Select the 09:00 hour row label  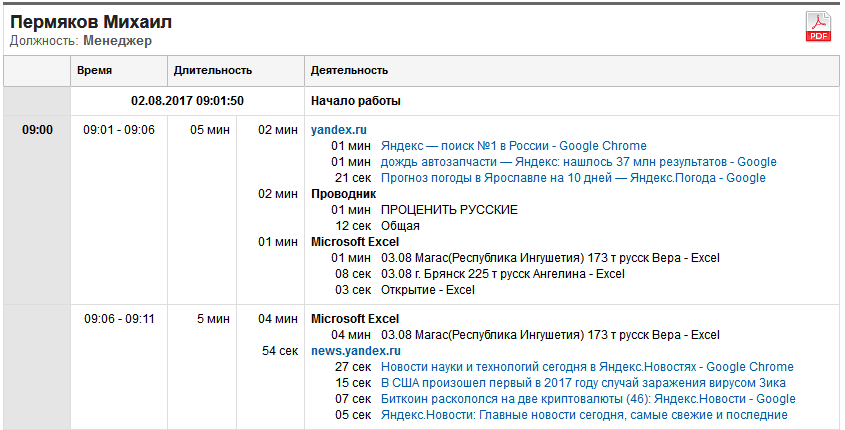tap(37, 130)
